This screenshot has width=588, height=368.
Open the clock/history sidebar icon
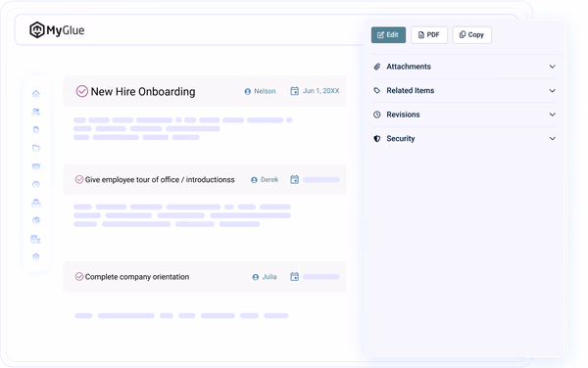pos(36,184)
